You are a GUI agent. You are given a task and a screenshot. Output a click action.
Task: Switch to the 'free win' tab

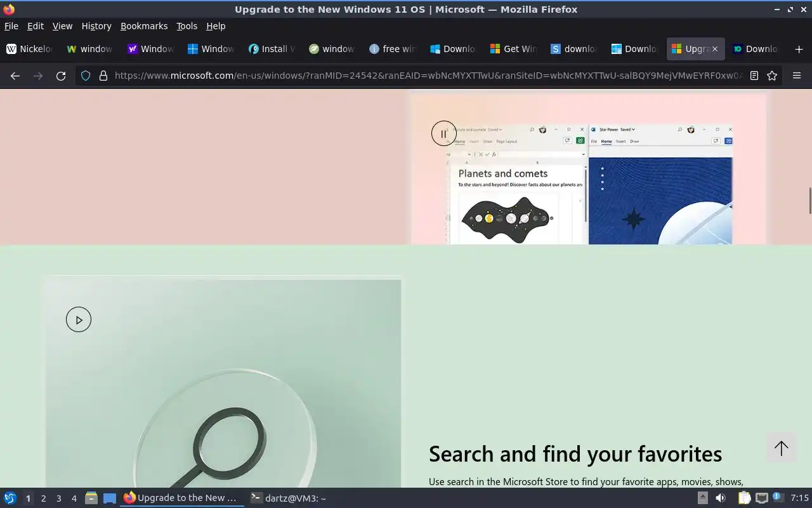coord(393,49)
